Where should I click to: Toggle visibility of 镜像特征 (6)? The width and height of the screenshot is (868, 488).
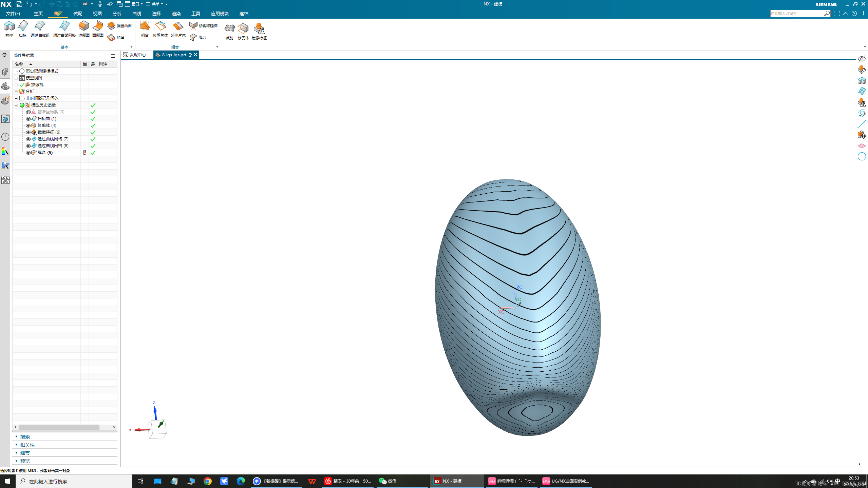(28, 132)
